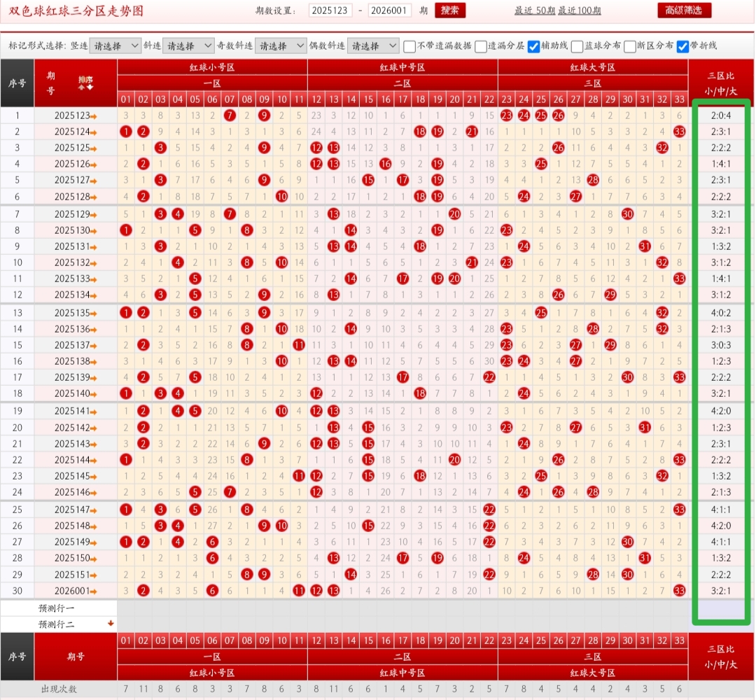Show 最近100期 results

[x=580, y=10]
